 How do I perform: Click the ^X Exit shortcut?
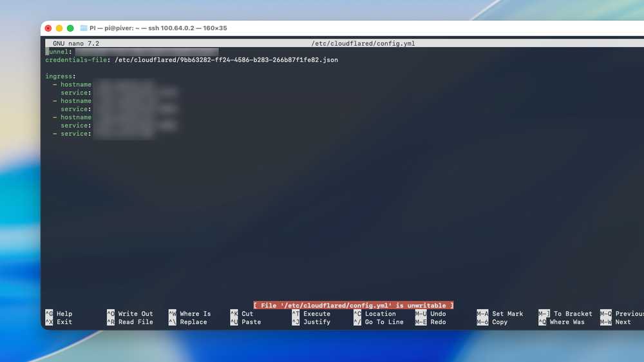tap(59, 321)
